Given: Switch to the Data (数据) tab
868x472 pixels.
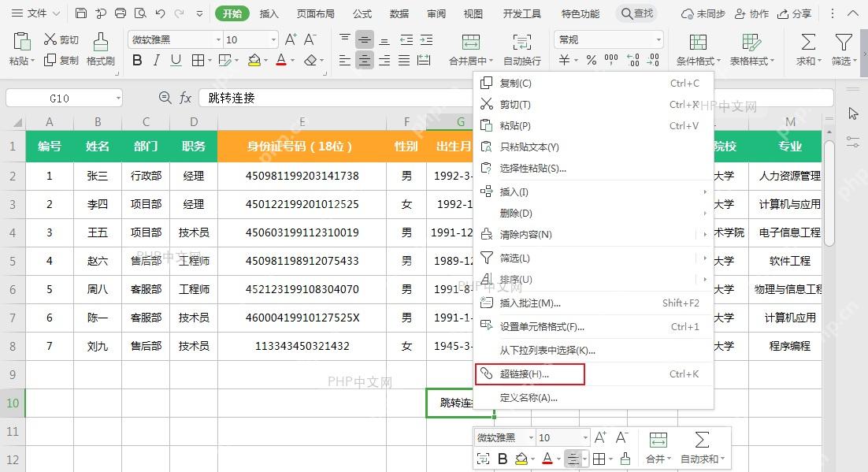Looking at the screenshot, I should (x=399, y=13).
